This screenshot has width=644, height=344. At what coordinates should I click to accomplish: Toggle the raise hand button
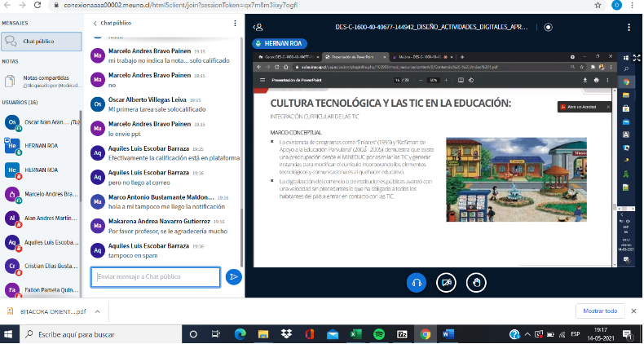click(475, 281)
